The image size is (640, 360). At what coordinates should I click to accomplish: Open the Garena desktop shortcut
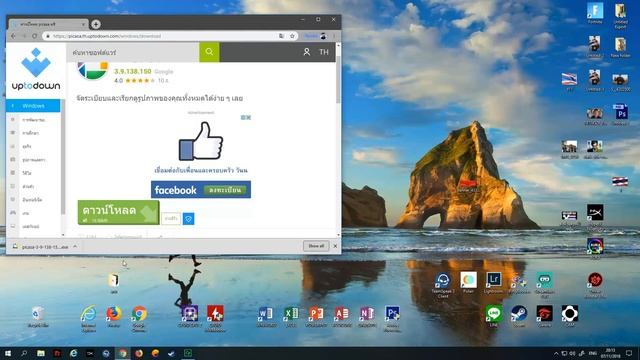[x=544, y=317]
